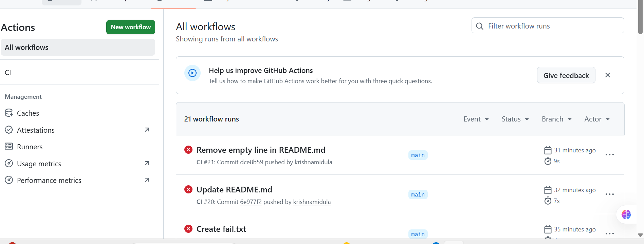Viewport: 644px width, 244px height.
Task: Open more options for Remove empty line run
Action: 610,155
